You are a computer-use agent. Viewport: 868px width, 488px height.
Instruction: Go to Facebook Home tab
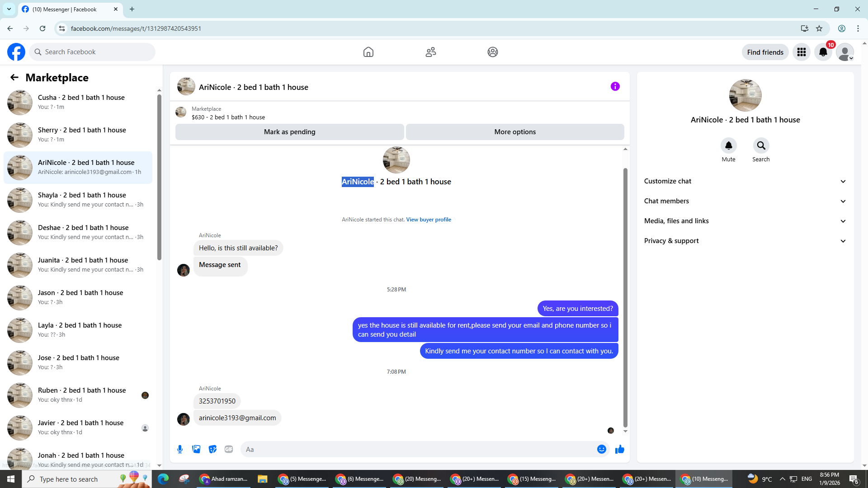tap(368, 52)
